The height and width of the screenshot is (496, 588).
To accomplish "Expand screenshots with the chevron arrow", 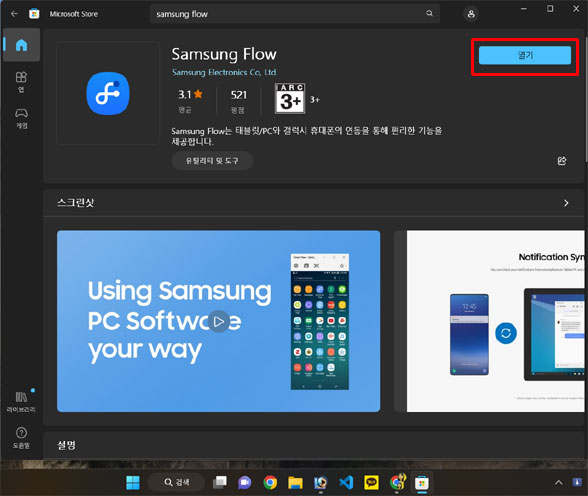I will 566,203.
